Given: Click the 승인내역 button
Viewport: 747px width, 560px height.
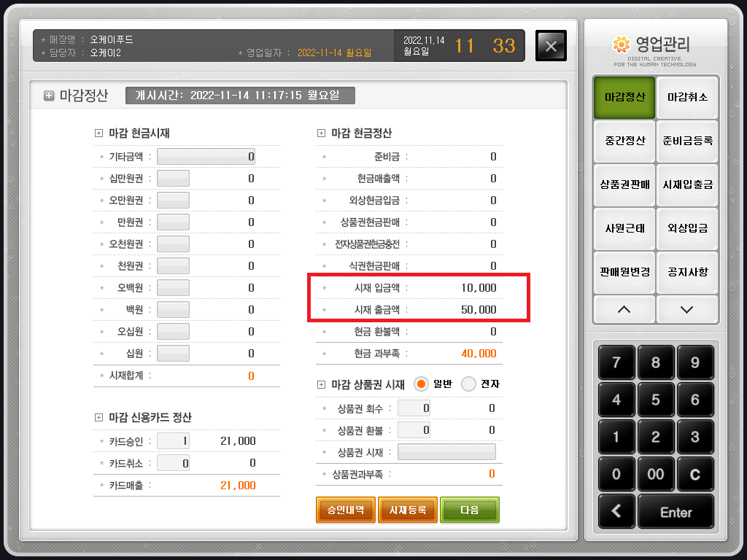Looking at the screenshot, I should pos(345,510).
